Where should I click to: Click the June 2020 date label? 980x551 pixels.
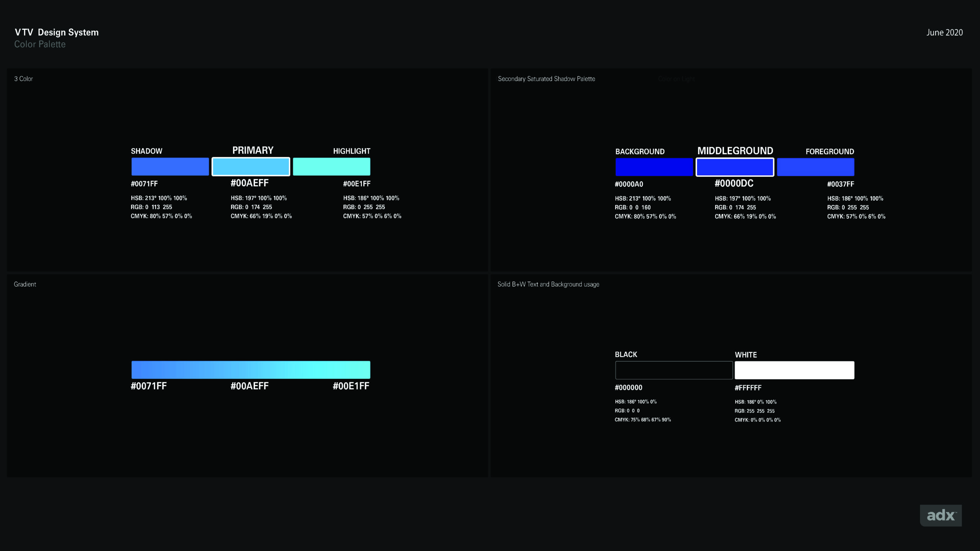(944, 33)
